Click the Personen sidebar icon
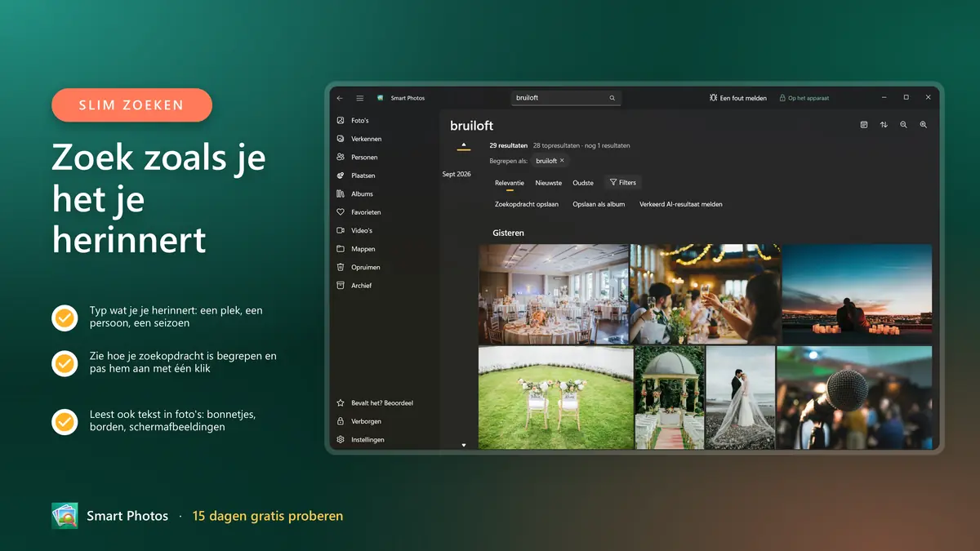 click(x=341, y=157)
